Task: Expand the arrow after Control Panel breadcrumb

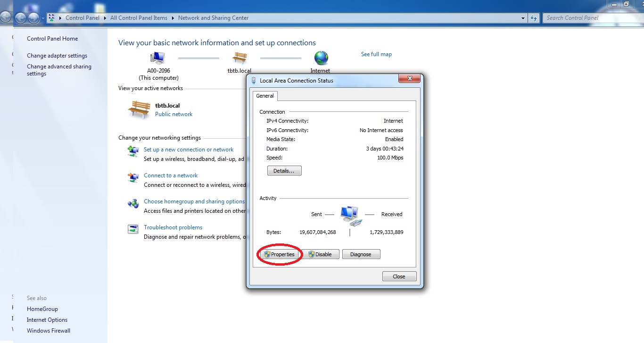Action: pos(105,18)
